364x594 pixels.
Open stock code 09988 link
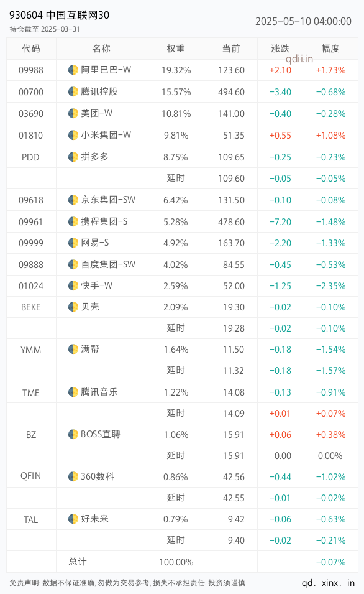pos(31,70)
